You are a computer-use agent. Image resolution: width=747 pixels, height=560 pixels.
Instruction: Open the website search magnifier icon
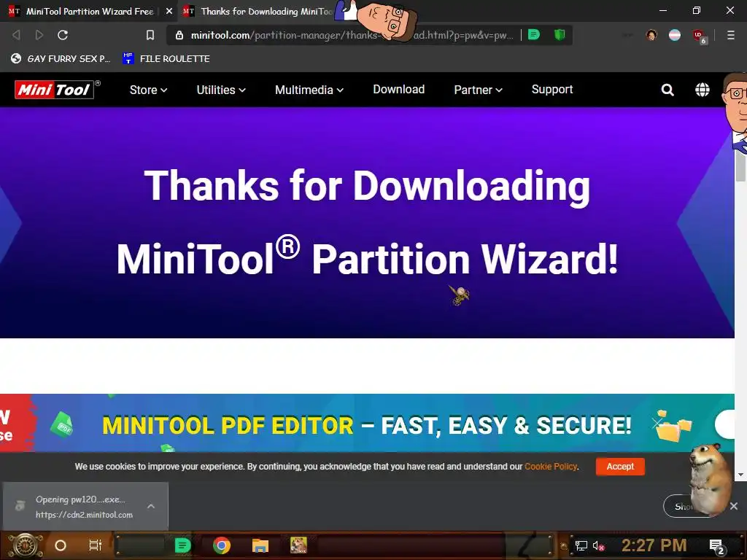pyautogui.click(x=667, y=90)
